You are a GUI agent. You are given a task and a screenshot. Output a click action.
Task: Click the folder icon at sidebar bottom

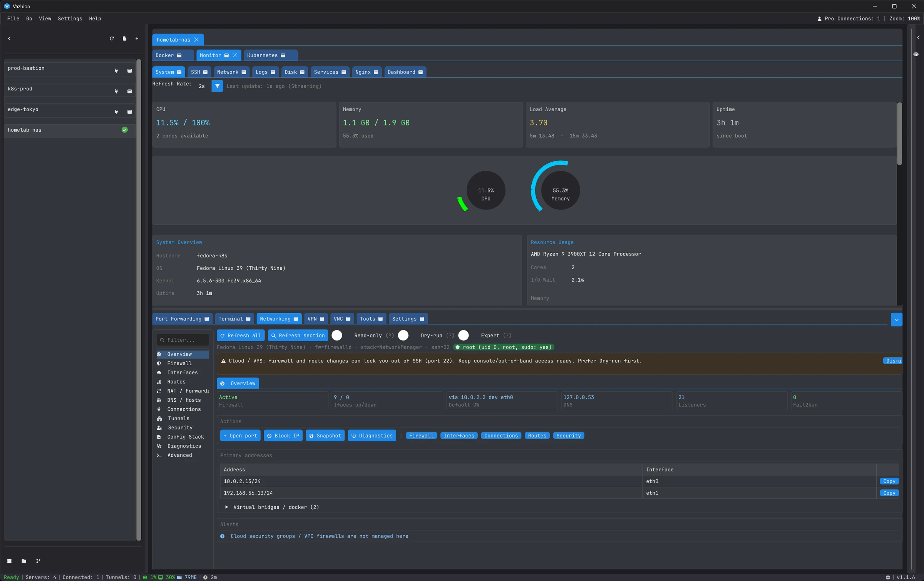click(24, 561)
